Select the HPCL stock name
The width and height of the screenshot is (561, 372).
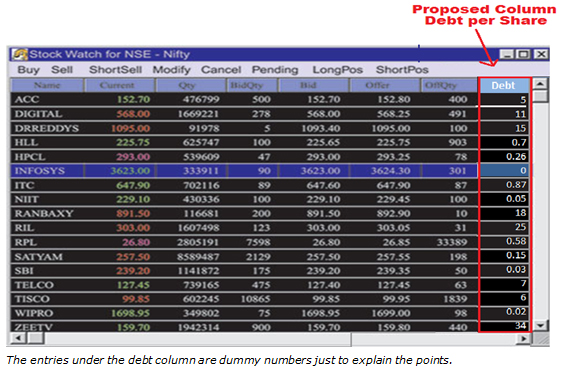tap(30, 157)
